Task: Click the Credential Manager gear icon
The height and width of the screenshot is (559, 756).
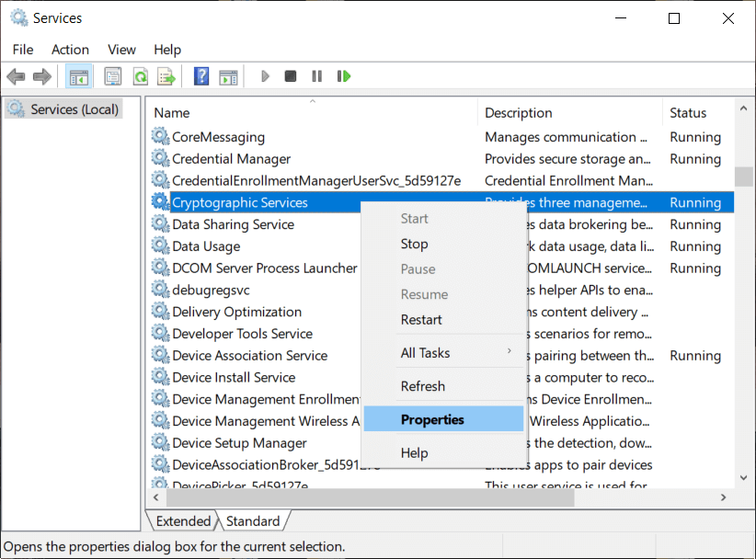Action: pyautogui.click(x=161, y=158)
